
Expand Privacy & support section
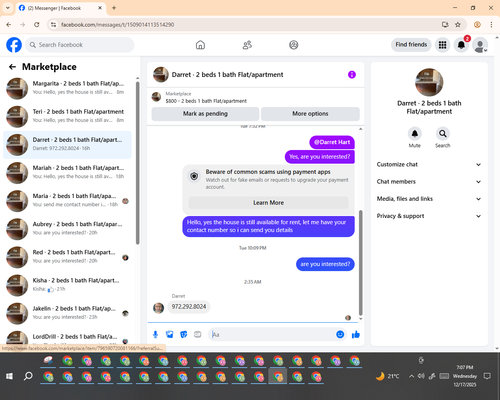click(429, 216)
